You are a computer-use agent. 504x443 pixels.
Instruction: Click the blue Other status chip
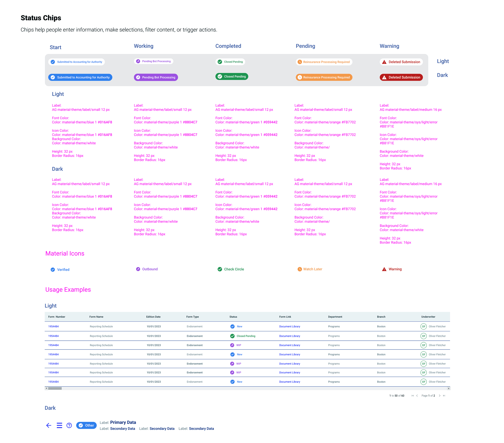click(x=86, y=425)
